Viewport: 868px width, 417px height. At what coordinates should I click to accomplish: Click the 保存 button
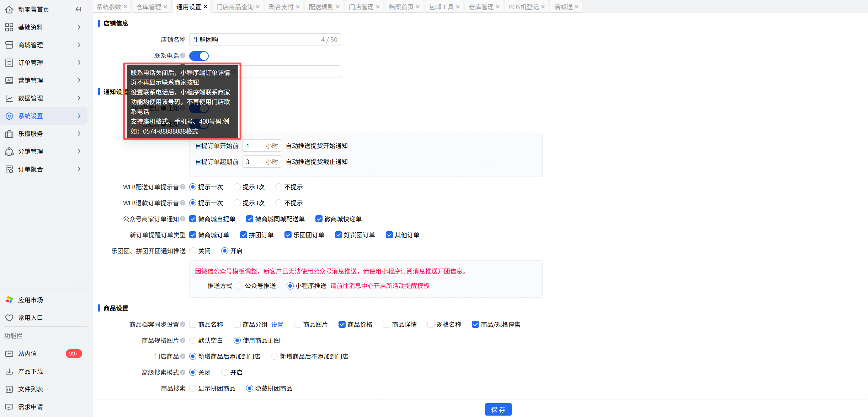498,409
